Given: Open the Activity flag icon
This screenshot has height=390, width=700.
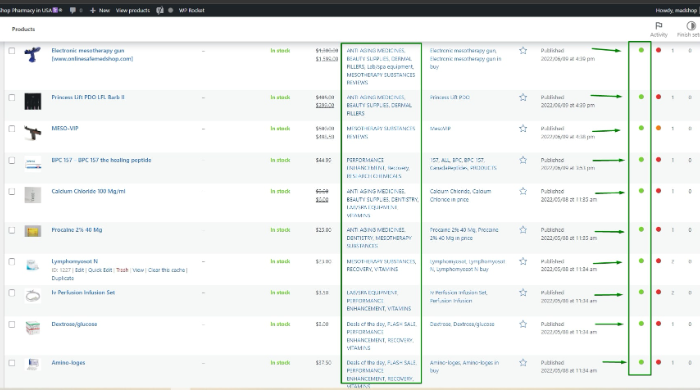Looking at the screenshot, I should [658, 26].
